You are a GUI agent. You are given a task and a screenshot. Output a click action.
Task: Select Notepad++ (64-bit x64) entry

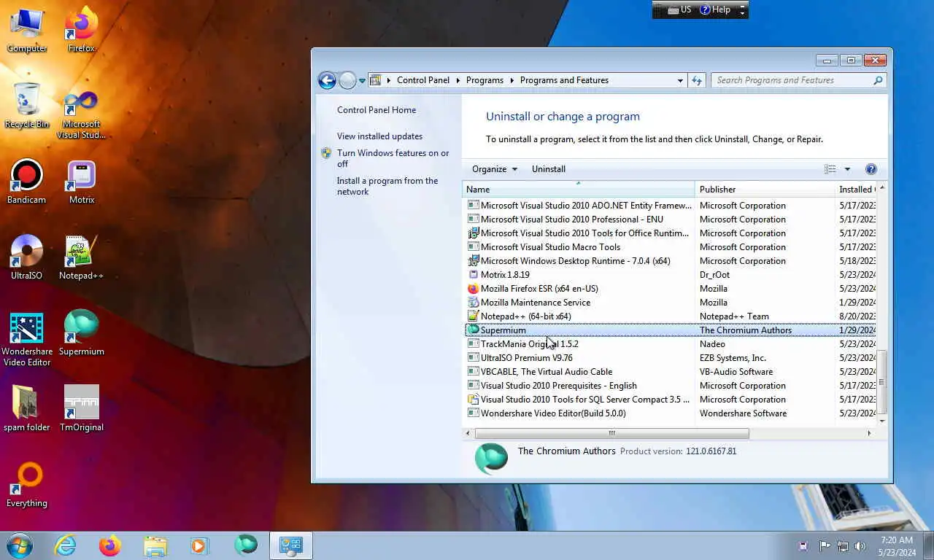[670, 316]
